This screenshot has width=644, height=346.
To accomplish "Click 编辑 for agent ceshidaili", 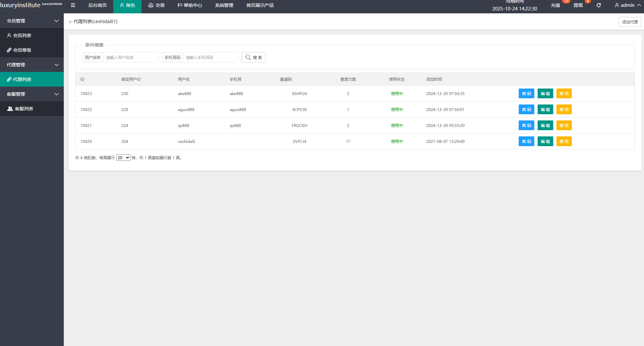I will tap(545, 142).
